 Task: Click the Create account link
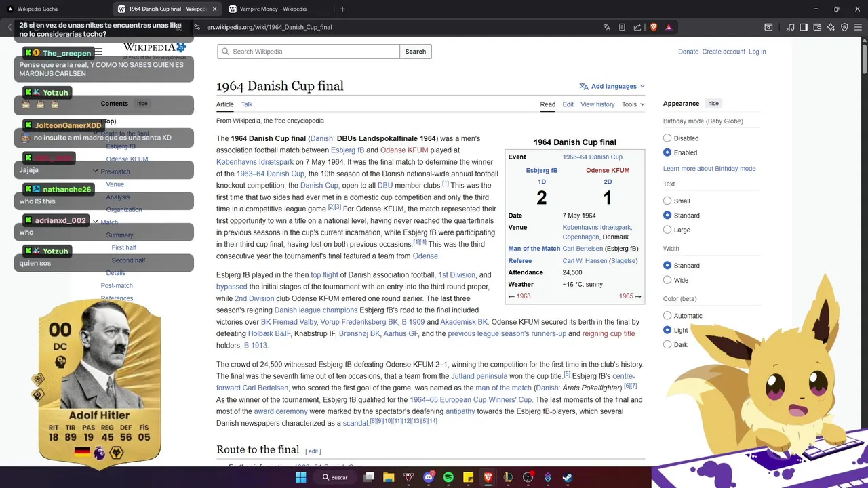724,52
